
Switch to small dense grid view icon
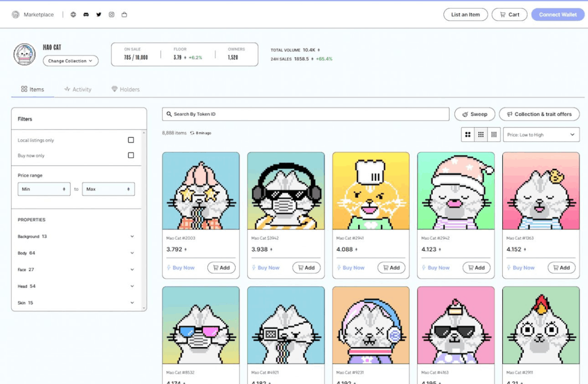click(494, 134)
